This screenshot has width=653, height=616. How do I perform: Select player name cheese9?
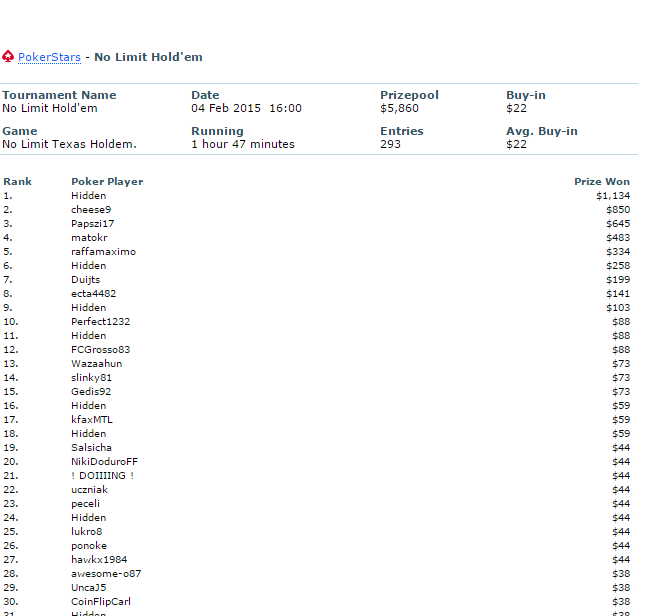point(91,209)
